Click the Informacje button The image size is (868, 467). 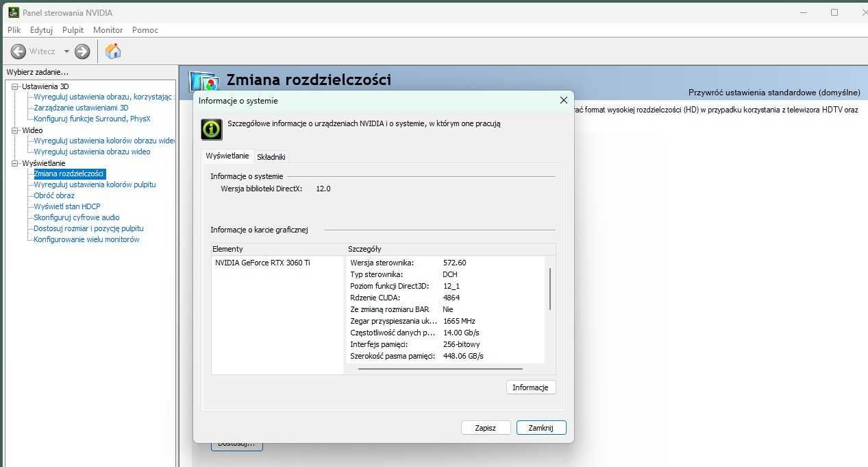point(531,387)
